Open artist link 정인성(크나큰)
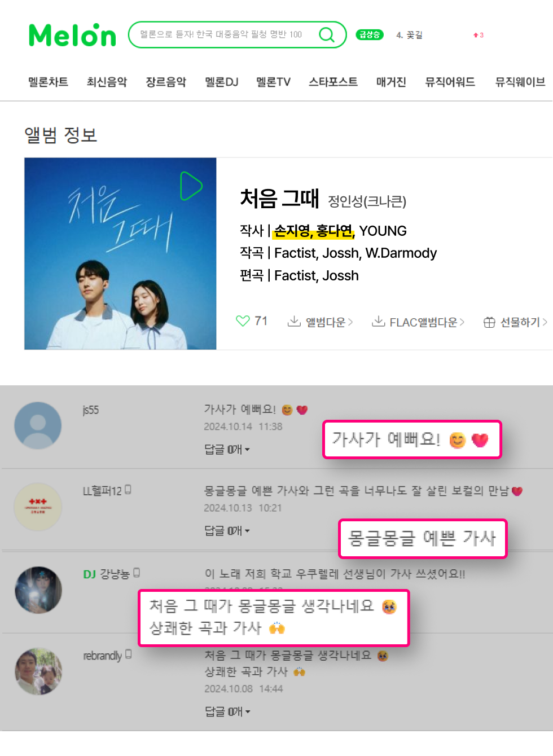 tap(367, 201)
